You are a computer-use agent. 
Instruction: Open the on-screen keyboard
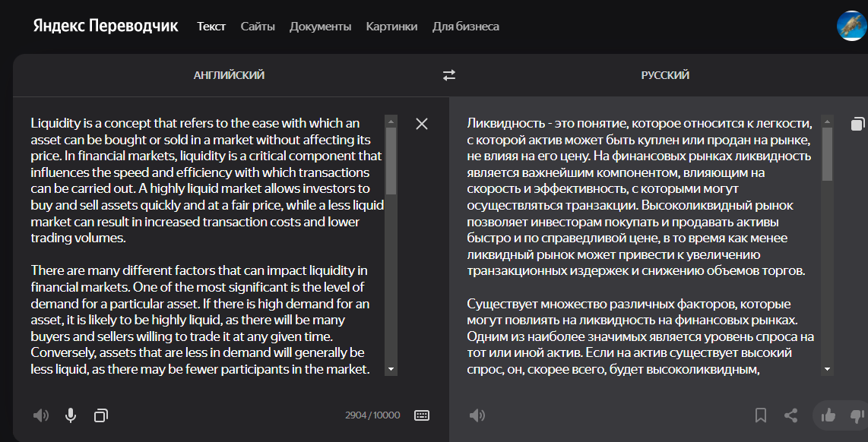[x=422, y=415]
